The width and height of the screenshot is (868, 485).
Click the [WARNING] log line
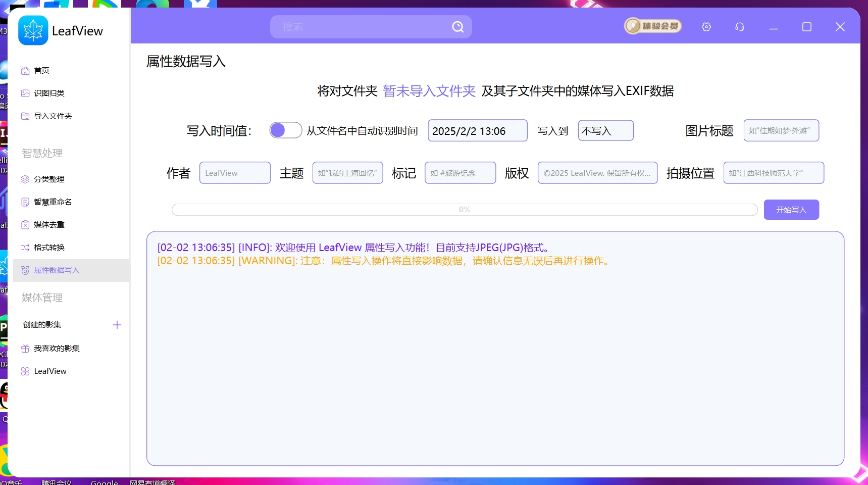click(x=385, y=261)
